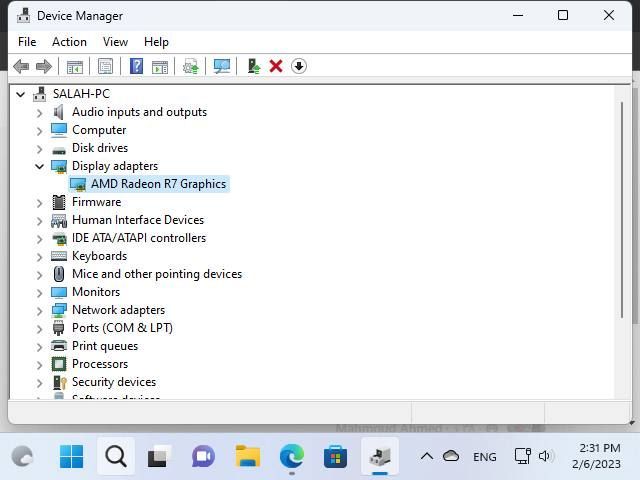
Task: Select the SALAH-PC computer name
Action: click(81, 94)
